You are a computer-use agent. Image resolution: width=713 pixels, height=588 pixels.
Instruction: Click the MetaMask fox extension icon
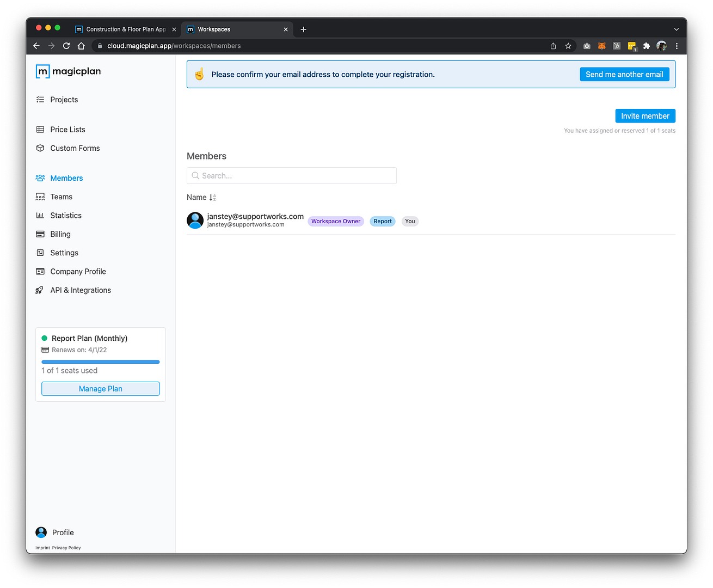(602, 46)
